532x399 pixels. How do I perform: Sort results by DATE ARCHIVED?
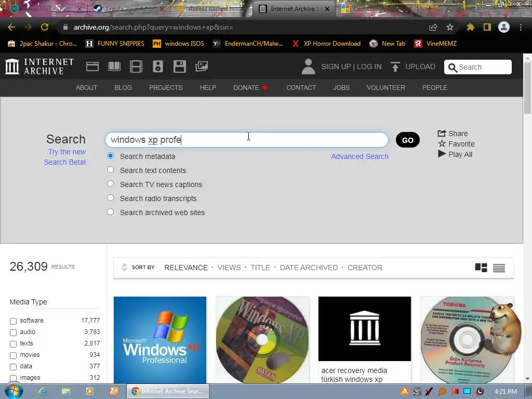pyautogui.click(x=309, y=268)
